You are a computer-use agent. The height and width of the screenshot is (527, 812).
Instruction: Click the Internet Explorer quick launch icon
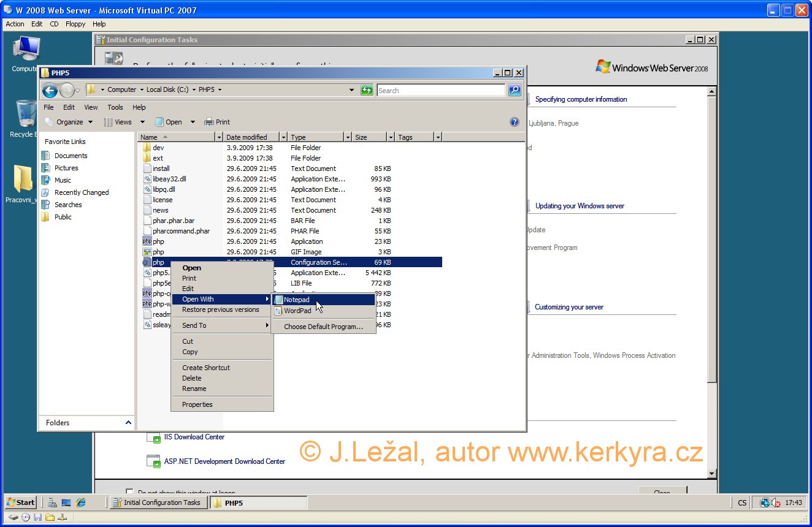click(82, 502)
